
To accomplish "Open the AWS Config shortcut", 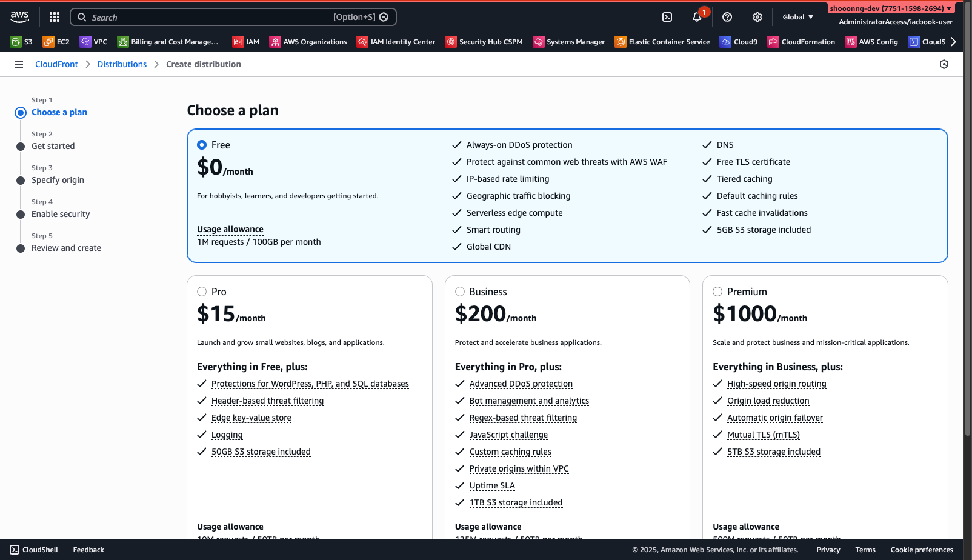I will point(872,42).
